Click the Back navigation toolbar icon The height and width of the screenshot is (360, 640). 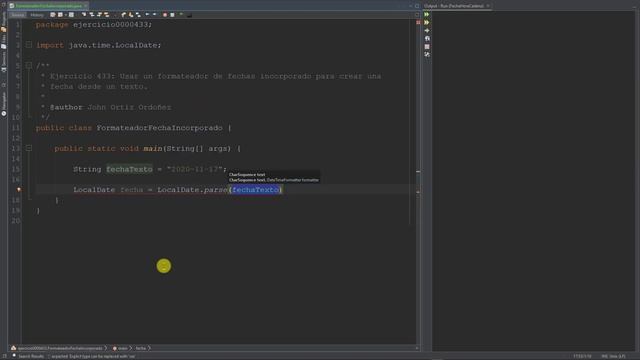(x=60, y=15)
